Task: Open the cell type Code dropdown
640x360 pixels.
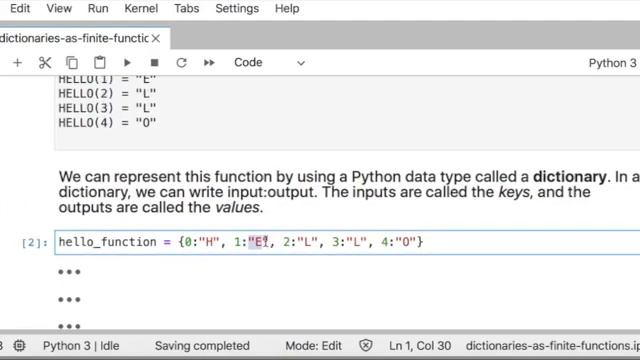Action: [x=269, y=63]
